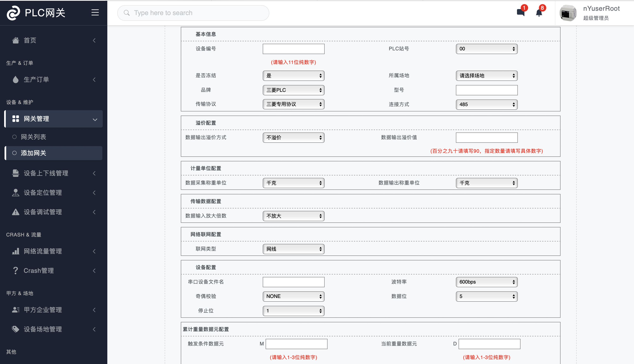Click the 网关管理 sidebar icon
The width and height of the screenshot is (634, 364).
(x=16, y=118)
